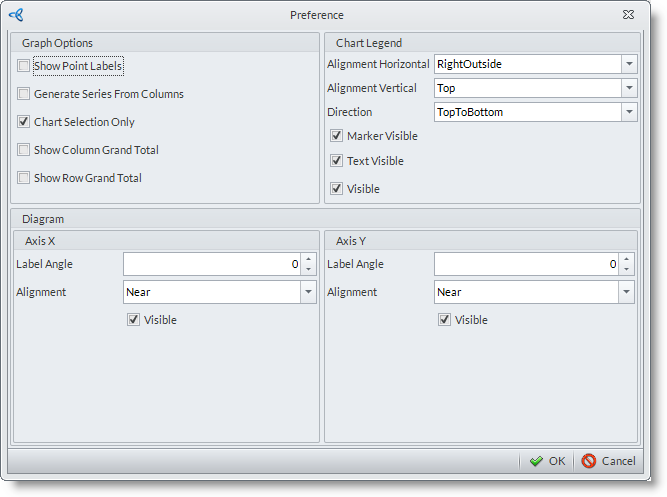The image size is (667, 497).
Task: Open Axis X Alignment dropdown
Action: coord(307,292)
